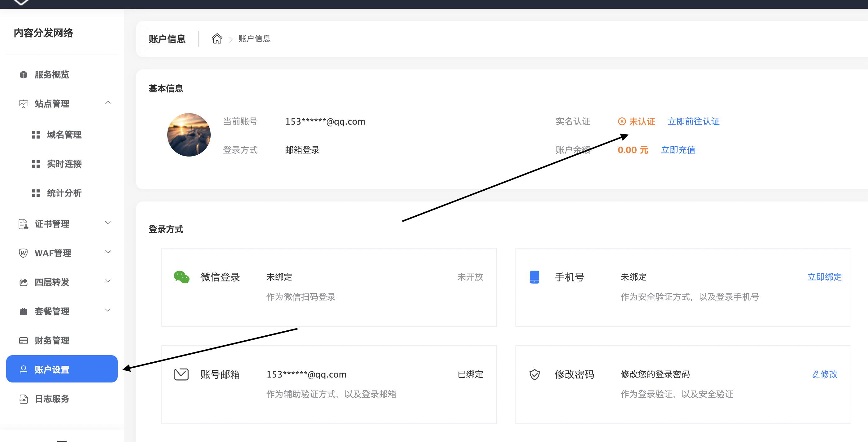
Task: Expand the WAF管理 chevron
Action: [x=108, y=252]
